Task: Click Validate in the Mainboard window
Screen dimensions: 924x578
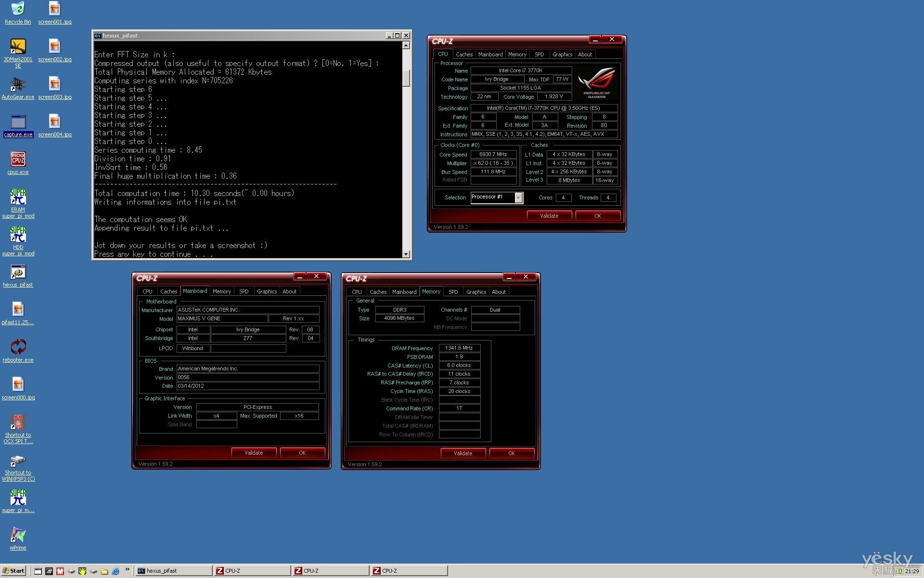Action: coord(254,453)
